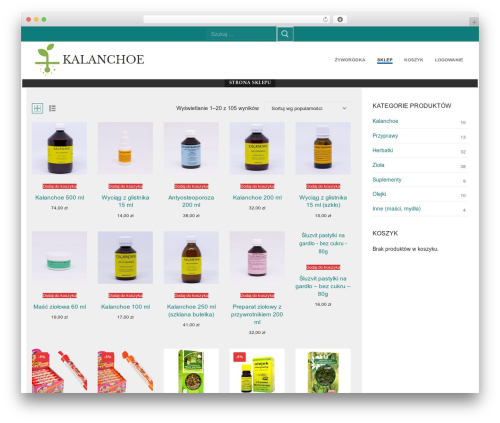Open Kalanchoe 200 ml title link
500x423 pixels.
tap(257, 198)
